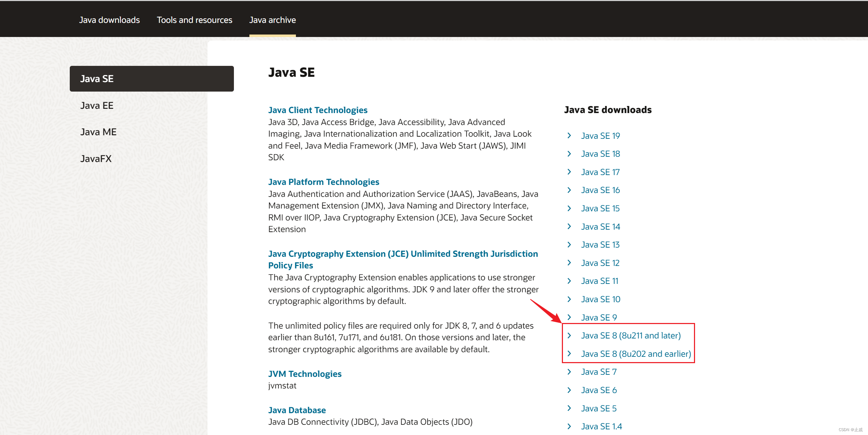Click the Java SE 8 (8u202 and earlier) link
868x435 pixels.
pyautogui.click(x=636, y=354)
